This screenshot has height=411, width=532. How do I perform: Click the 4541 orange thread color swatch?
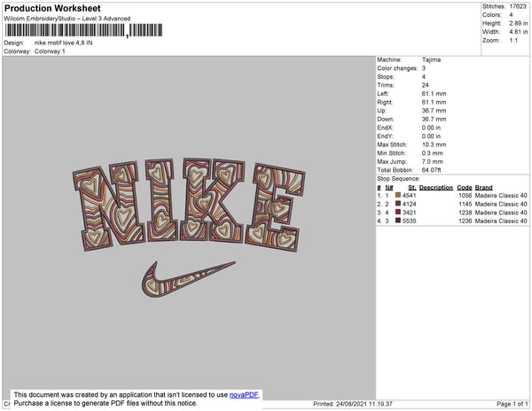[398, 195]
